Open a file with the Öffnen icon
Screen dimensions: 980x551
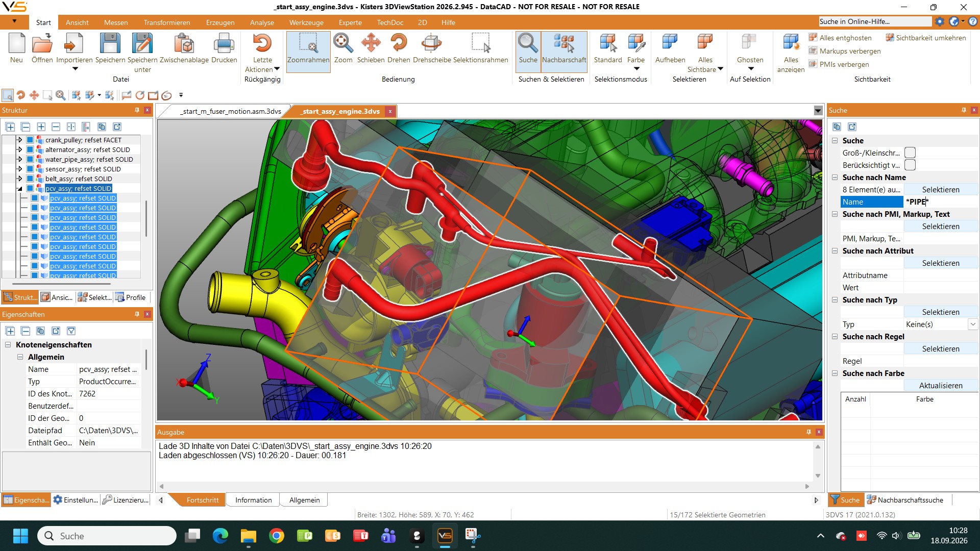(x=42, y=43)
